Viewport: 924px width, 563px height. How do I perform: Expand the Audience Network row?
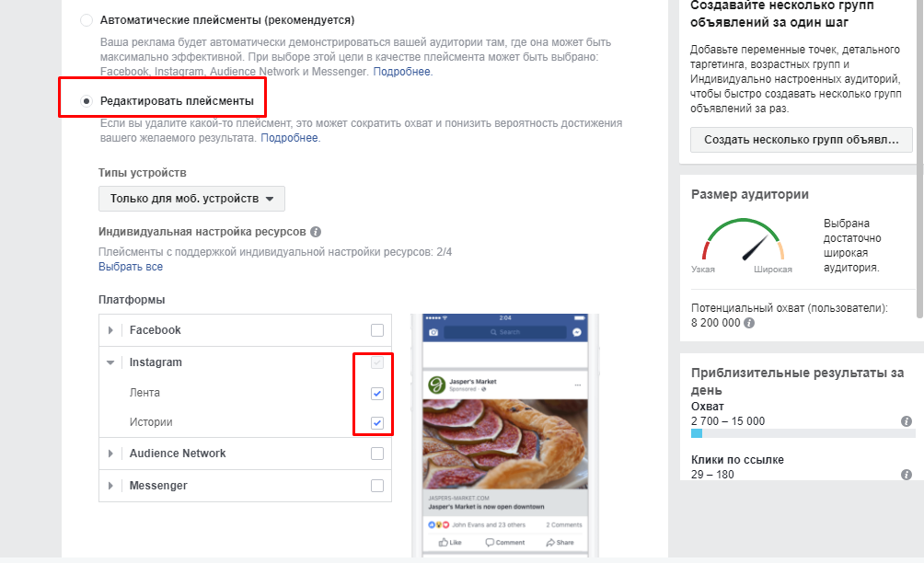click(x=110, y=454)
